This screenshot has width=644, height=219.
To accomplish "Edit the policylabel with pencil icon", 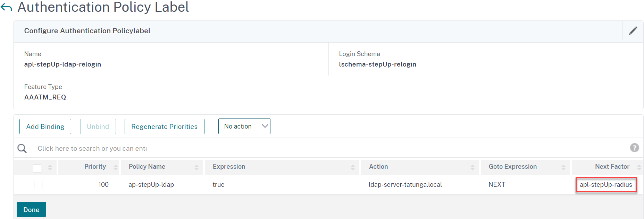I will (x=633, y=31).
